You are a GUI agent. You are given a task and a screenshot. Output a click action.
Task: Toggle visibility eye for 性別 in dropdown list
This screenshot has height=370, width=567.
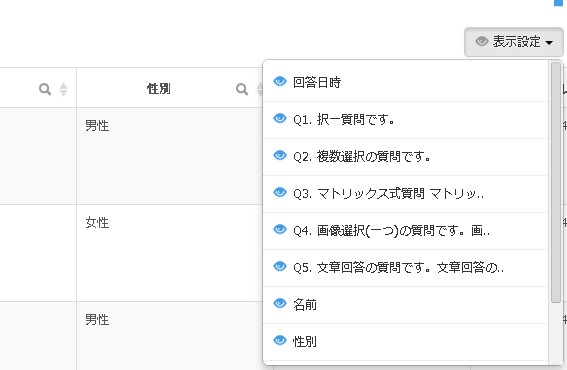pyautogui.click(x=280, y=340)
